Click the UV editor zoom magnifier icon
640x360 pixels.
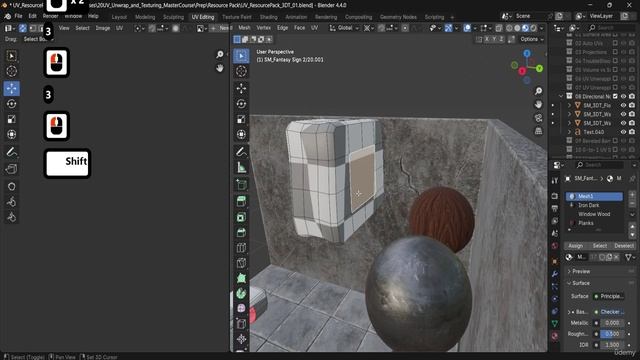click(220, 54)
